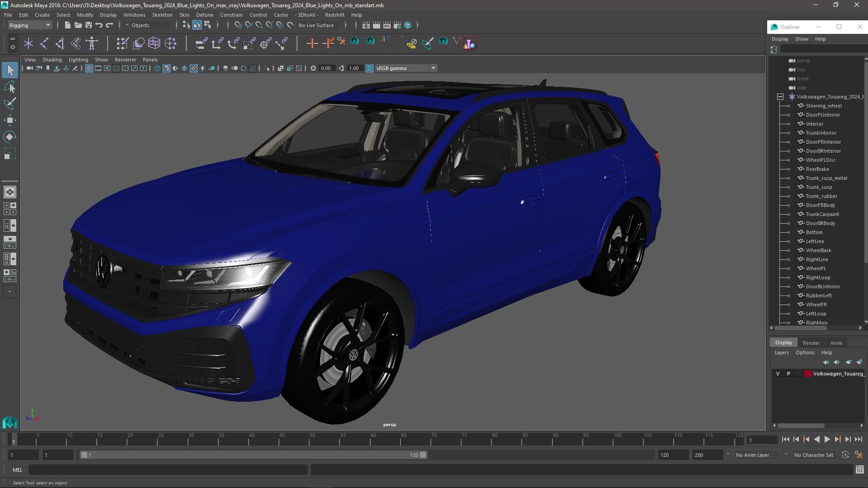Click the Open Scene folder icon
The image size is (868, 488).
(x=78, y=25)
